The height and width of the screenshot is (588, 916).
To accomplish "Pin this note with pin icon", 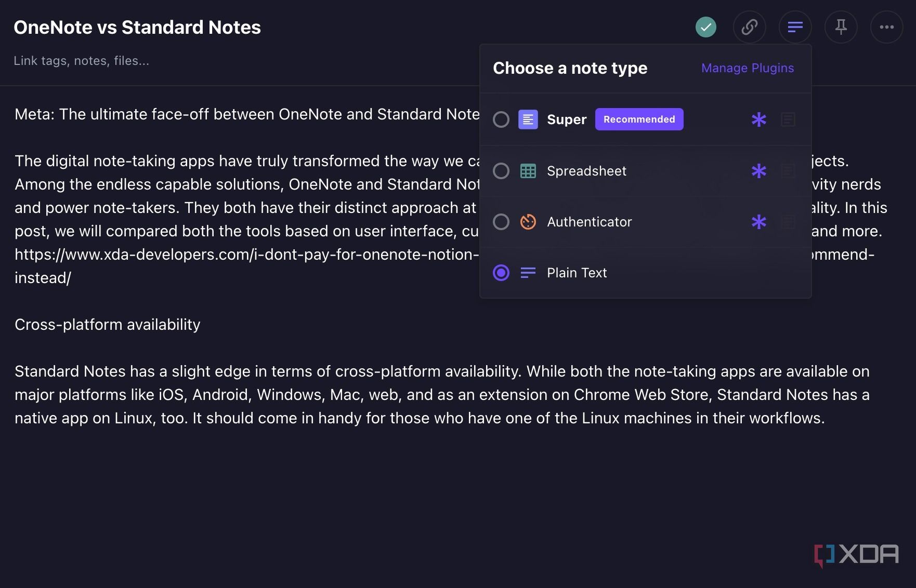I will coord(841,27).
